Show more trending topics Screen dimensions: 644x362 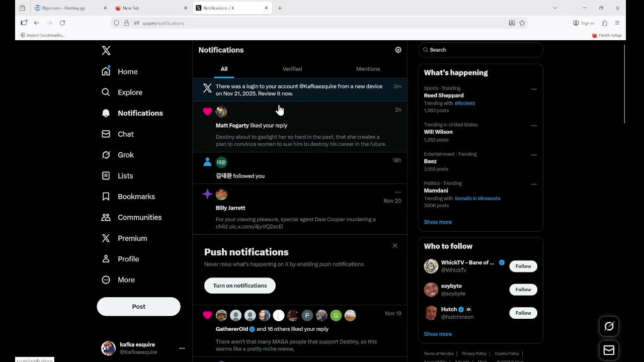click(x=438, y=222)
